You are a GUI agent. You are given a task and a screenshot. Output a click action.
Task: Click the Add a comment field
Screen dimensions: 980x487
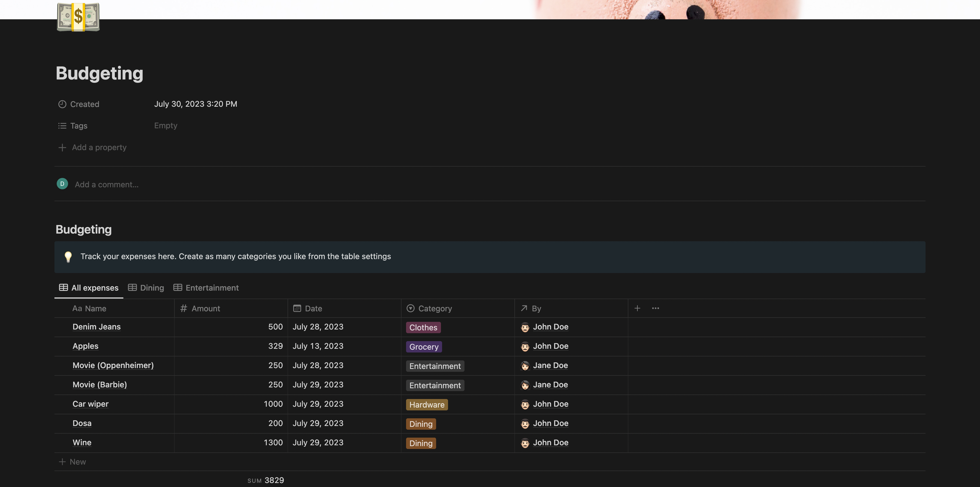[107, 185]
